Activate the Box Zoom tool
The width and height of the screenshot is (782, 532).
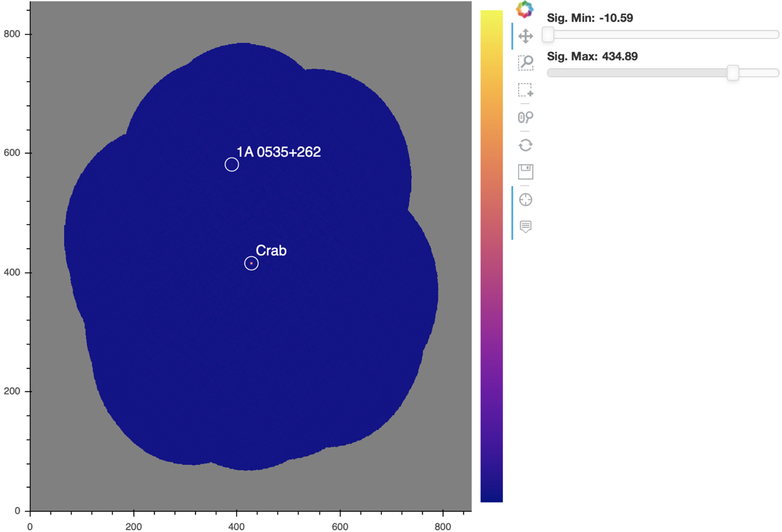click(525, 63)
